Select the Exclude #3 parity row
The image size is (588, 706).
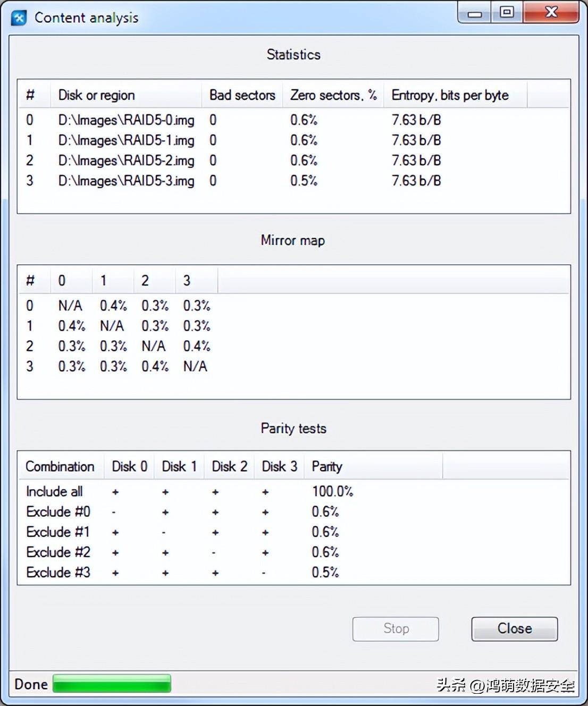58,573
